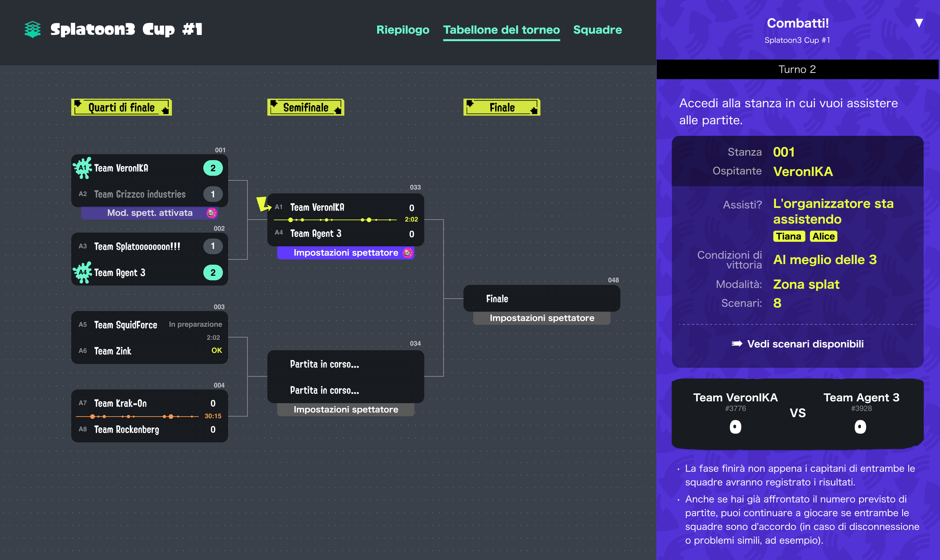Screen dimensions: 940x560
Task: Click the Alice spectator tag
Action: (x=823, y=236)
